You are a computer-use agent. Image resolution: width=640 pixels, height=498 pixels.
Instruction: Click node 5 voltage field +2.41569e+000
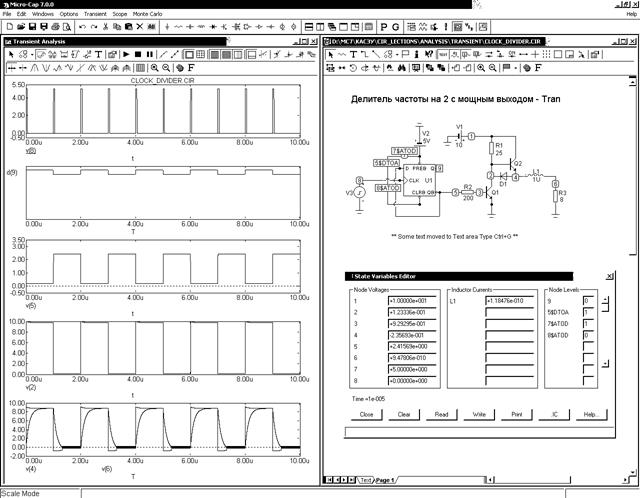[412, 347]
